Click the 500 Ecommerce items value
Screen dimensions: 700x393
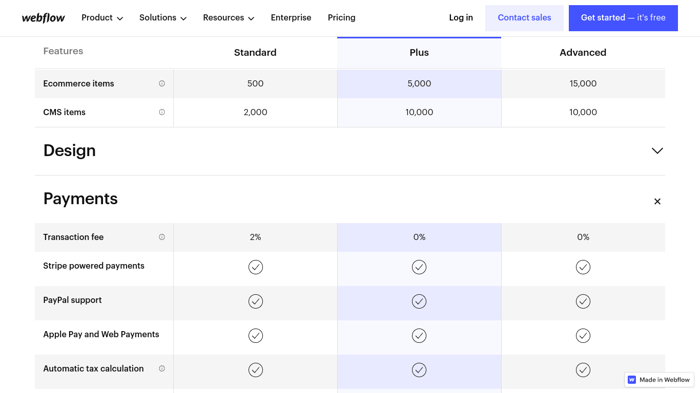pos(255,84)
